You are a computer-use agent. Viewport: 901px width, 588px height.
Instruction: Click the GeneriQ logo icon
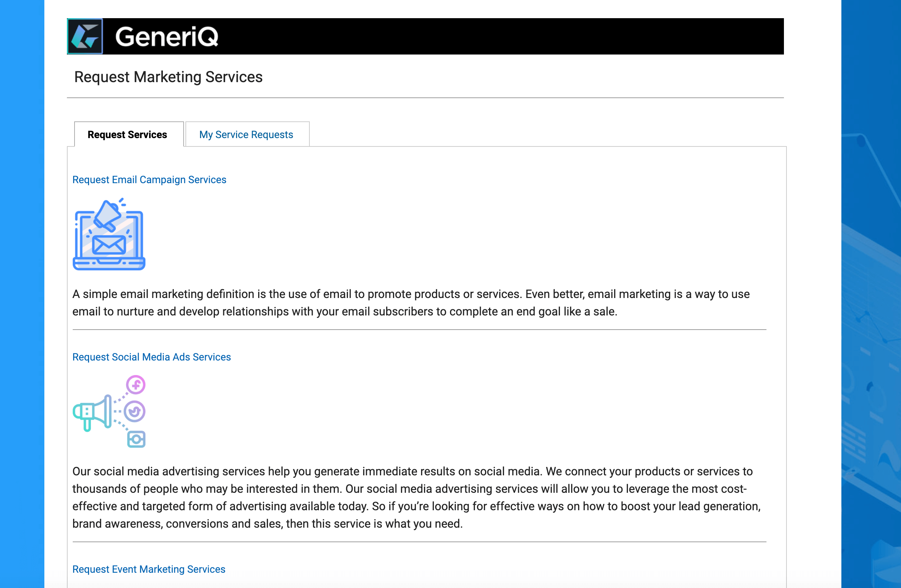pos(85,36)
